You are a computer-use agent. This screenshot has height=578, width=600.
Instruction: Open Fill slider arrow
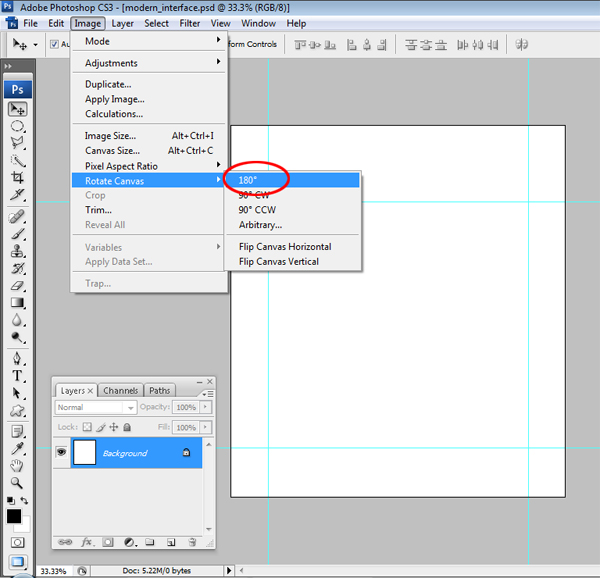tap(205, 427)
